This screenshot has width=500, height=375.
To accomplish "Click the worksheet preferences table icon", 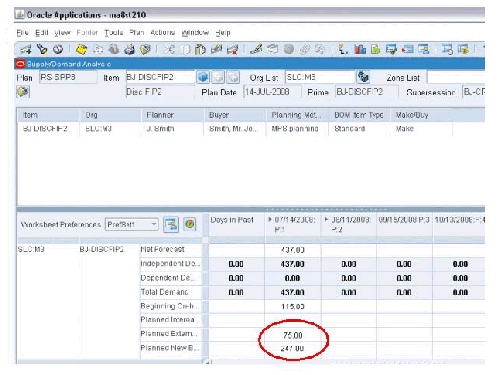I will pyautogui.click(x=171, y=224).
